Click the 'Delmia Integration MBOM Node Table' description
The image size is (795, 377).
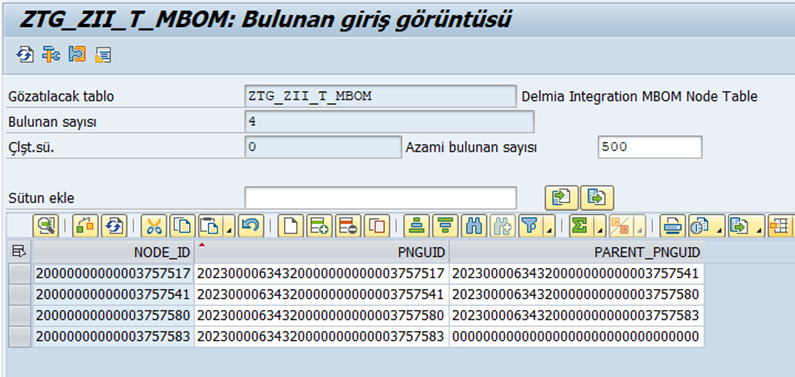click(x=639, y=96)
